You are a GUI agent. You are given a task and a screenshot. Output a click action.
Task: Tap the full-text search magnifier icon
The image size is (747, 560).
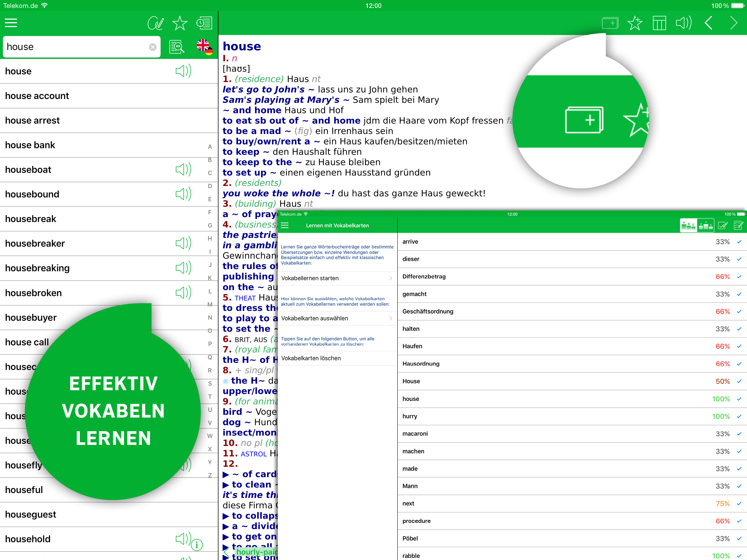(177, 47)
